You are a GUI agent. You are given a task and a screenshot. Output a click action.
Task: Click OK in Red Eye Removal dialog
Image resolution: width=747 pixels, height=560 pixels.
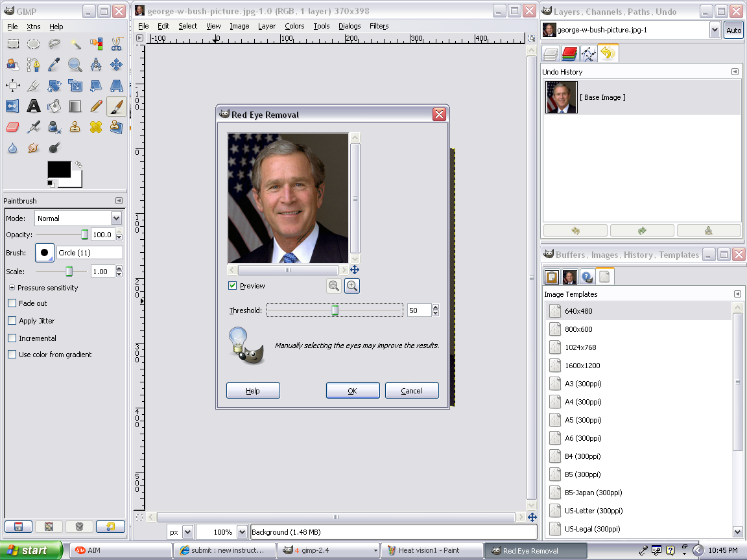353,390
